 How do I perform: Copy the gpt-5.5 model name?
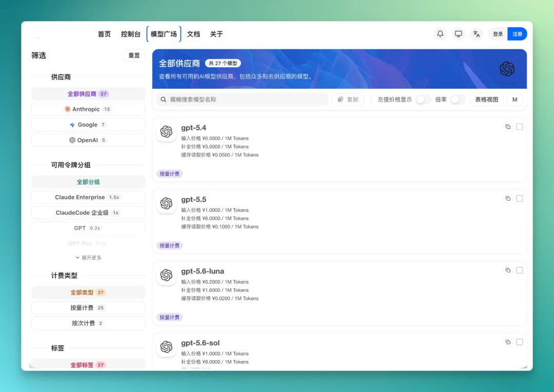coord(508,198)
